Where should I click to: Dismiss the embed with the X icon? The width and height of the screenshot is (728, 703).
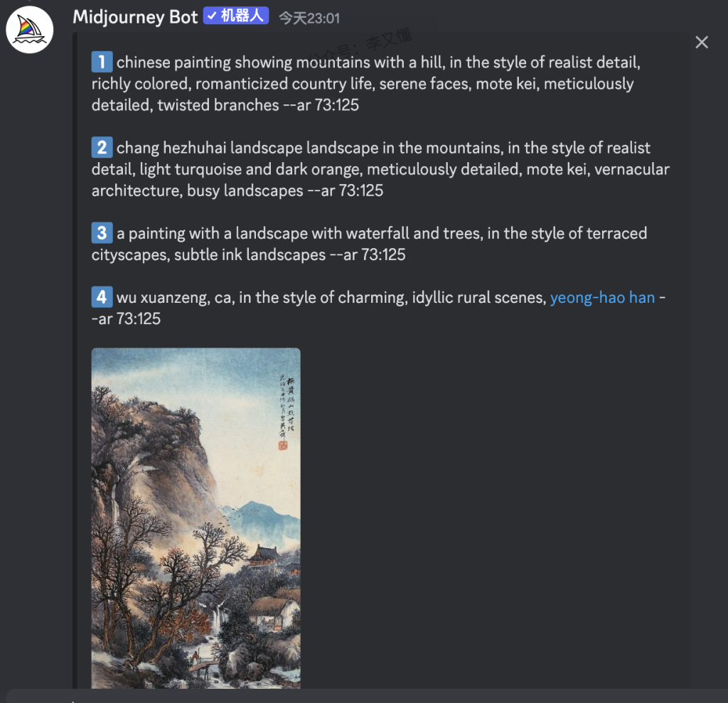[x=702, y=43]
